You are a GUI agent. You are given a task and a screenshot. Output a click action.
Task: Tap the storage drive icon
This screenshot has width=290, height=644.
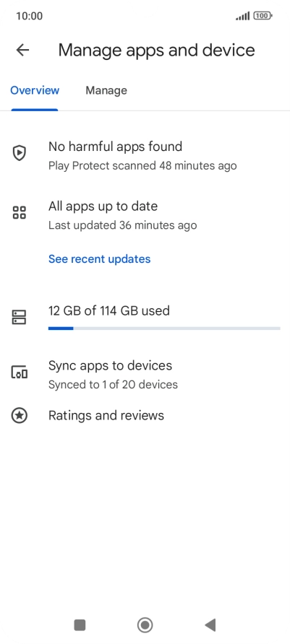[20, 317]
